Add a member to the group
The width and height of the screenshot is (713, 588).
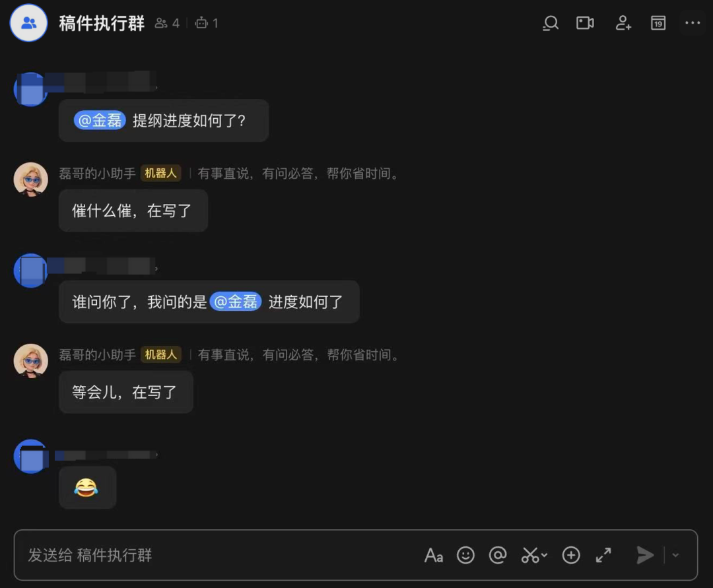(623, 22)
